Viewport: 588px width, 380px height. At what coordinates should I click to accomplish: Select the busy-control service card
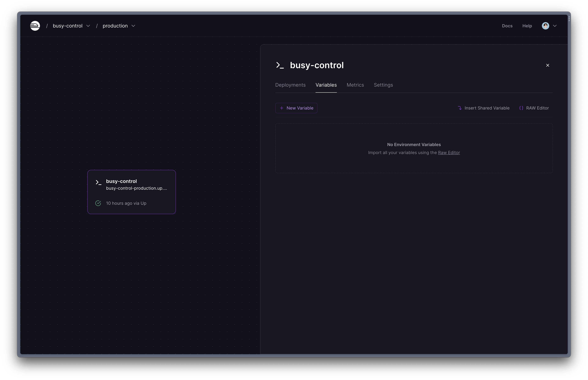pos(132,192)
